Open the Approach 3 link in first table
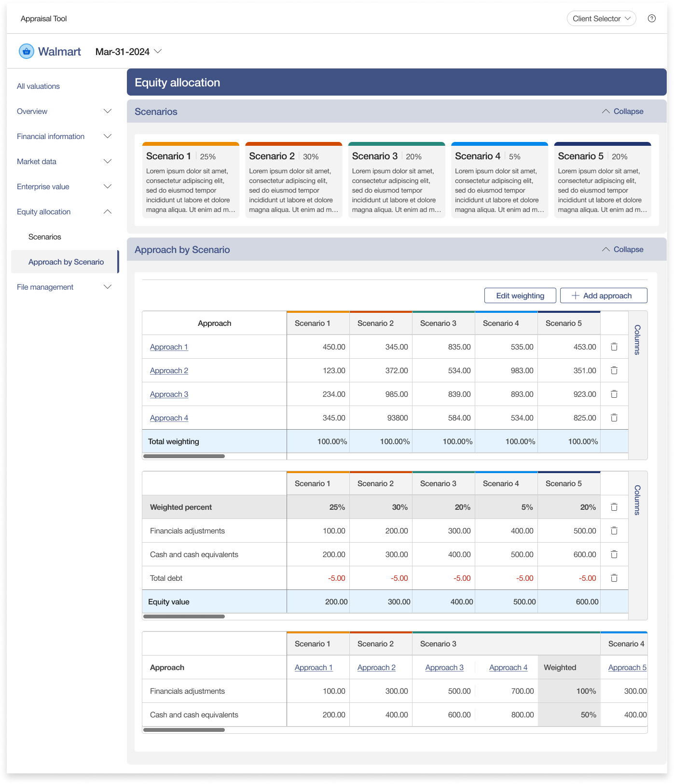Viewport: 674px width, 784px height. pyautogui.click(x=169, y=394)
